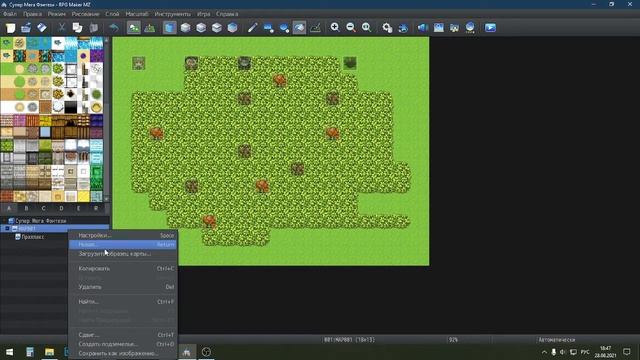Select the child map below MAP001

point(29,237)
